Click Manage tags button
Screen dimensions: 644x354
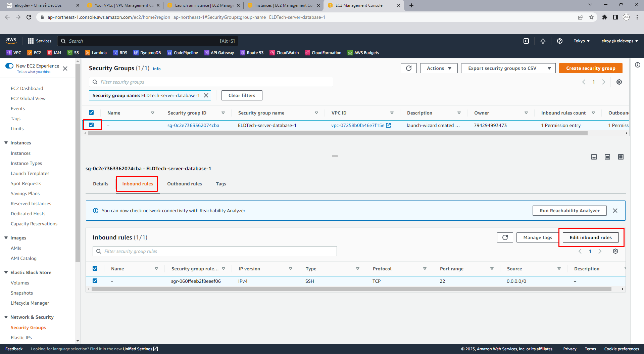pos(538,237)
